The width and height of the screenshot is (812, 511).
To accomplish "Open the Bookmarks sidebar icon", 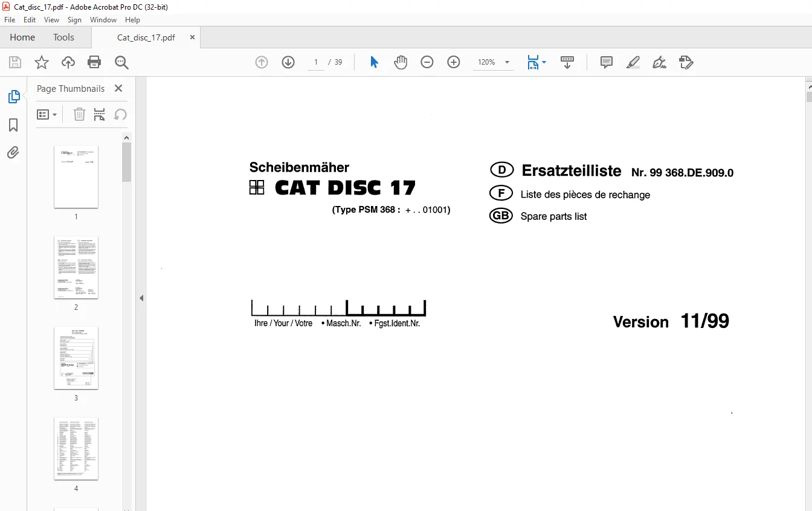I will pos(13,125).
